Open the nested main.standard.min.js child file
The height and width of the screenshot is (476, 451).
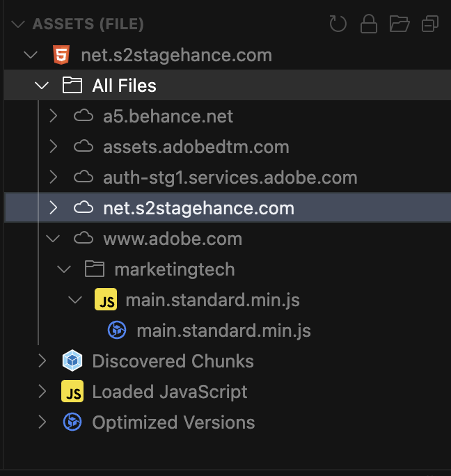[223, 331]
